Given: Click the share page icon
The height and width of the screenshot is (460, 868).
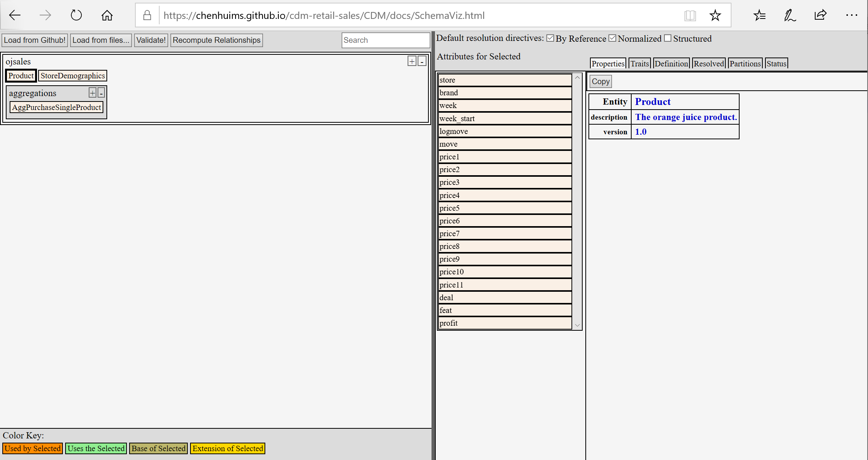Looking at the screenshot, I should tap(820, 15).
